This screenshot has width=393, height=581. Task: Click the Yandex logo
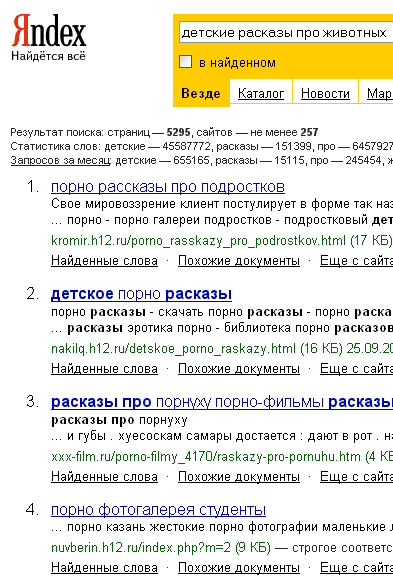(49, 30)
